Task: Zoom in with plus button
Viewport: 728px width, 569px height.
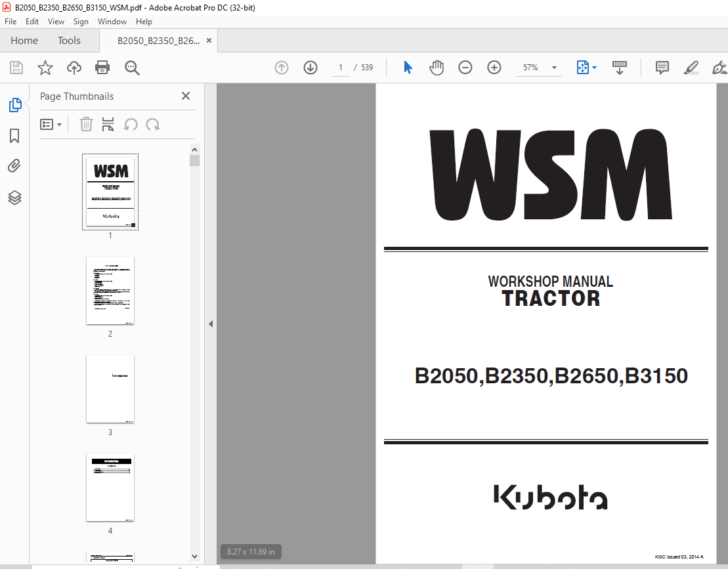Action: pyautogui.click(x=494, y=68)
